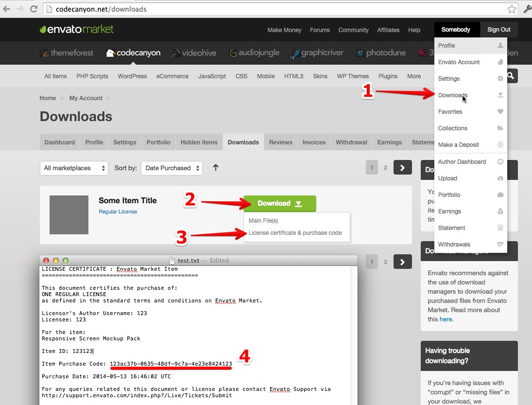Click the Collections folder icon
Screen dimensions: 532x405
point(500,128)
